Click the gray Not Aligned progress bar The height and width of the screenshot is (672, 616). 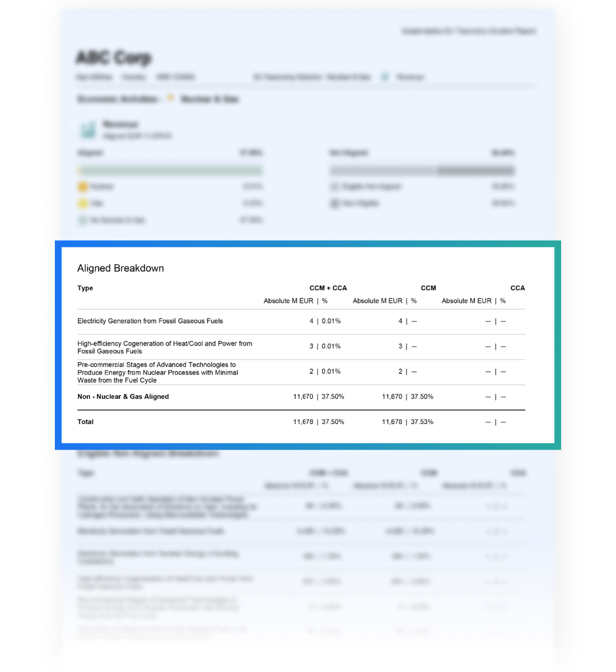422,170
